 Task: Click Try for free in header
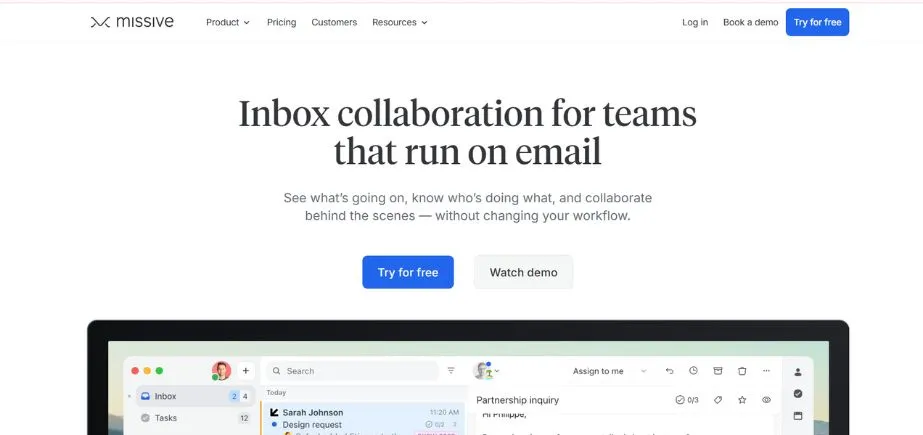[x=817, y=22]
